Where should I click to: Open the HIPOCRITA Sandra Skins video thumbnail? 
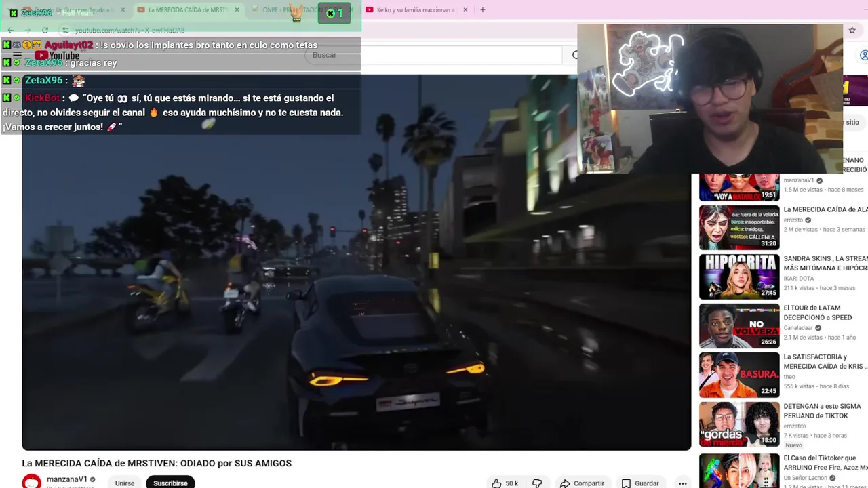coord(739,277)
